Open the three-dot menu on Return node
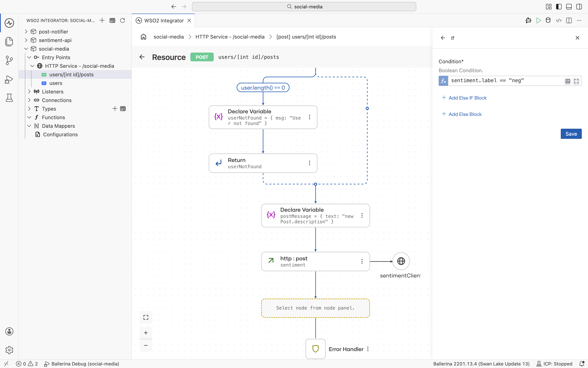 (310, 163)
